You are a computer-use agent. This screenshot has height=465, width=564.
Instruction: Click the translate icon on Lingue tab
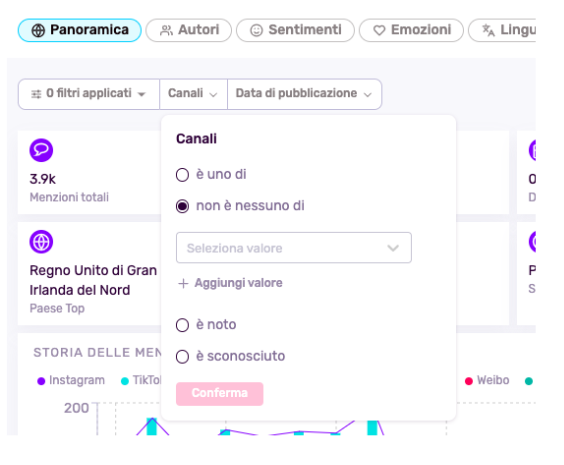tap(488, 30)
